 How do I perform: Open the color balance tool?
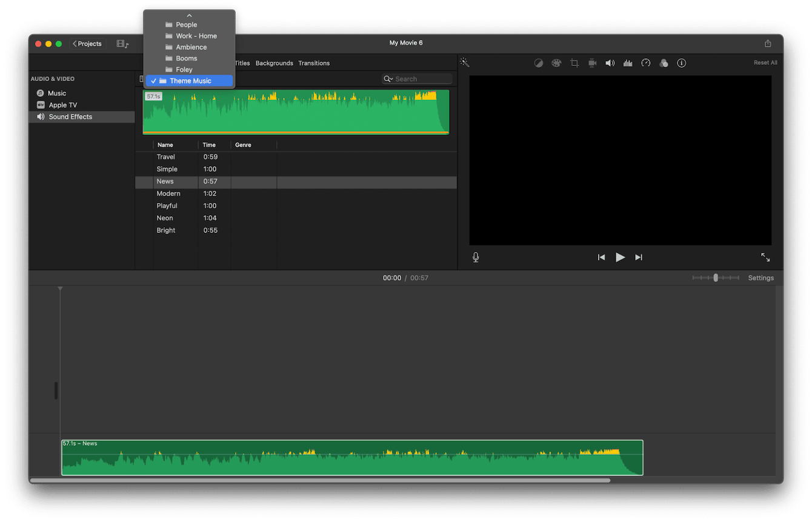[x=538, y=63]
